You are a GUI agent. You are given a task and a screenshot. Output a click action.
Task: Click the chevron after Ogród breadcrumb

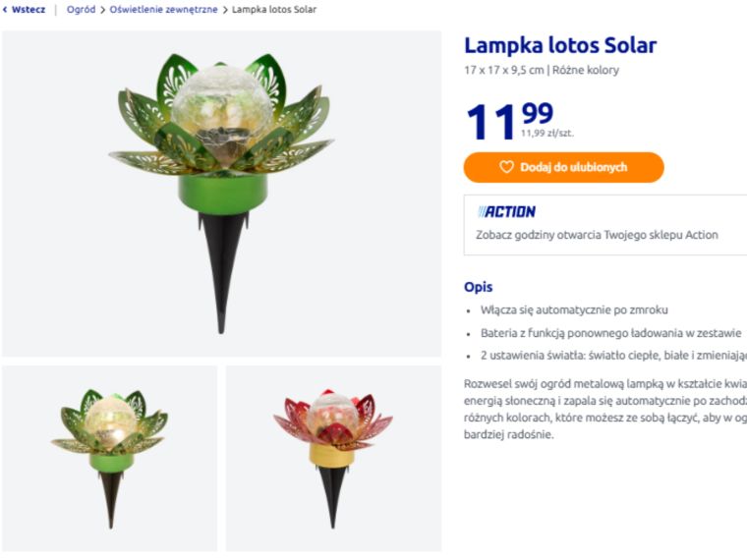pyautogui.click(x=102, y=10)
